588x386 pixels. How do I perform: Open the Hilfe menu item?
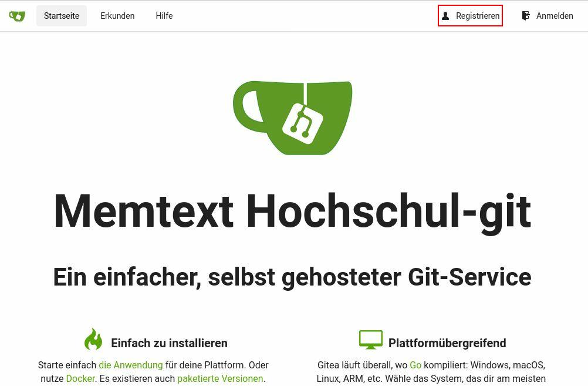164,16
